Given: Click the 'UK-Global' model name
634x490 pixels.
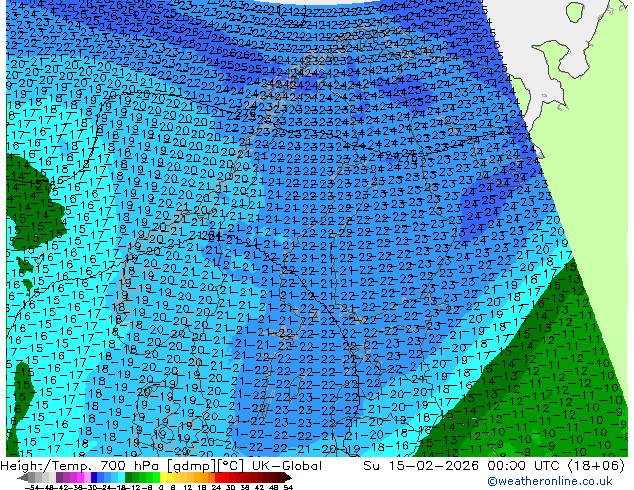Looking at the screenshot, I should point(287,466).
